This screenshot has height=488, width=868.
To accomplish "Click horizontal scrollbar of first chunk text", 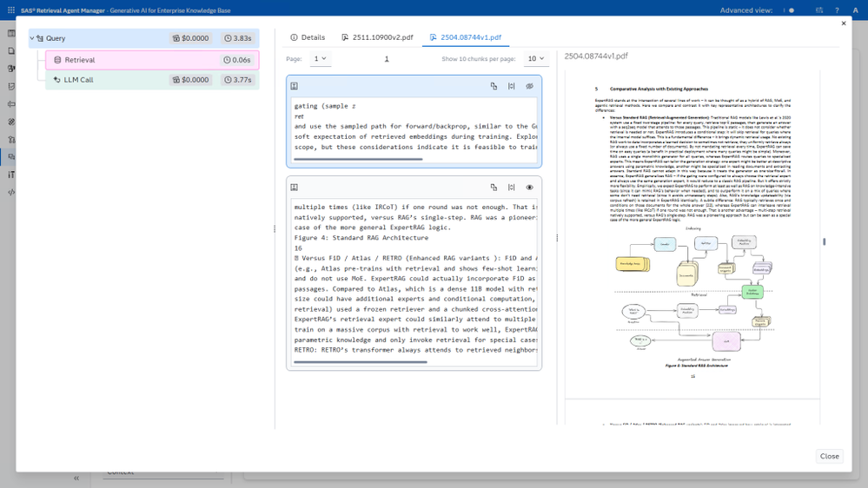I will click(x=358, y=160).
